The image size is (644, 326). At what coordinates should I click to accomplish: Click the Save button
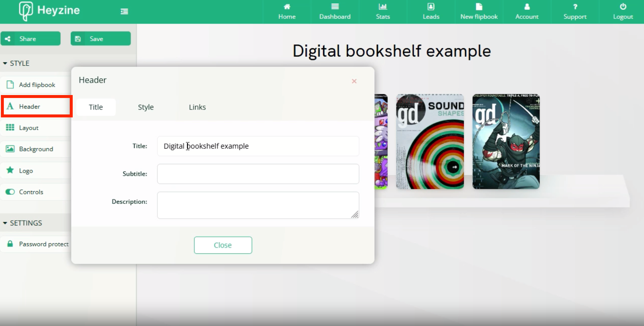pyautogui.click(x=100, y=38)
